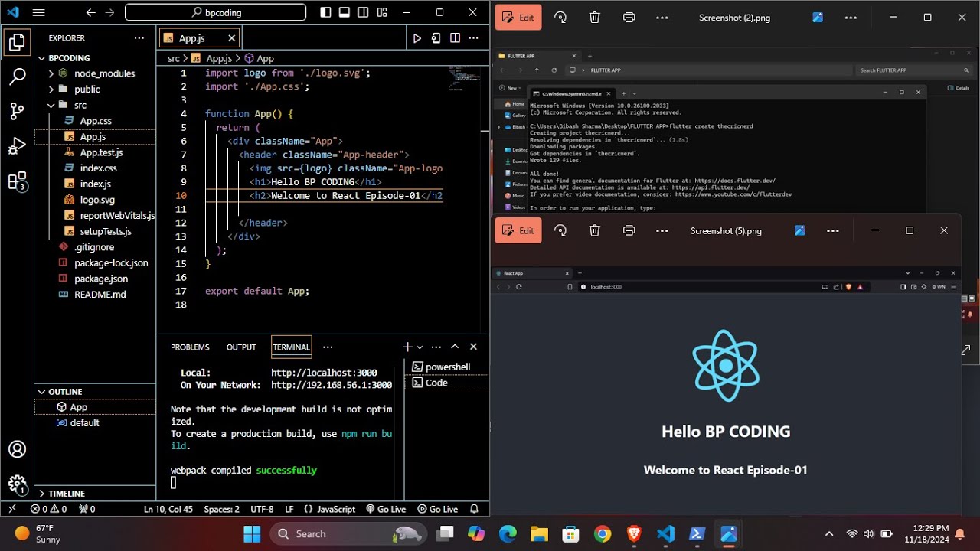This screenshot has height=551, width=980.
Task: Delete image in Screenshot (2).png window
Action: (594, 18)
